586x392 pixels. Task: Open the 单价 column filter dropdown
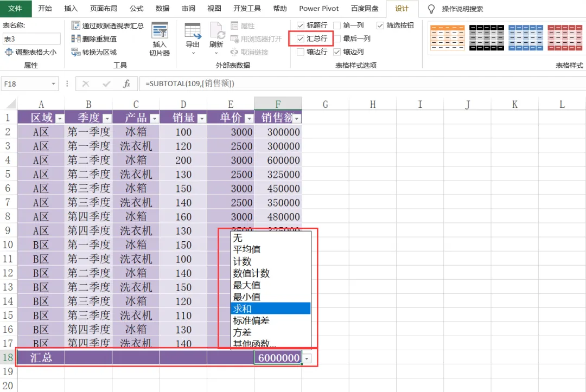249,119
